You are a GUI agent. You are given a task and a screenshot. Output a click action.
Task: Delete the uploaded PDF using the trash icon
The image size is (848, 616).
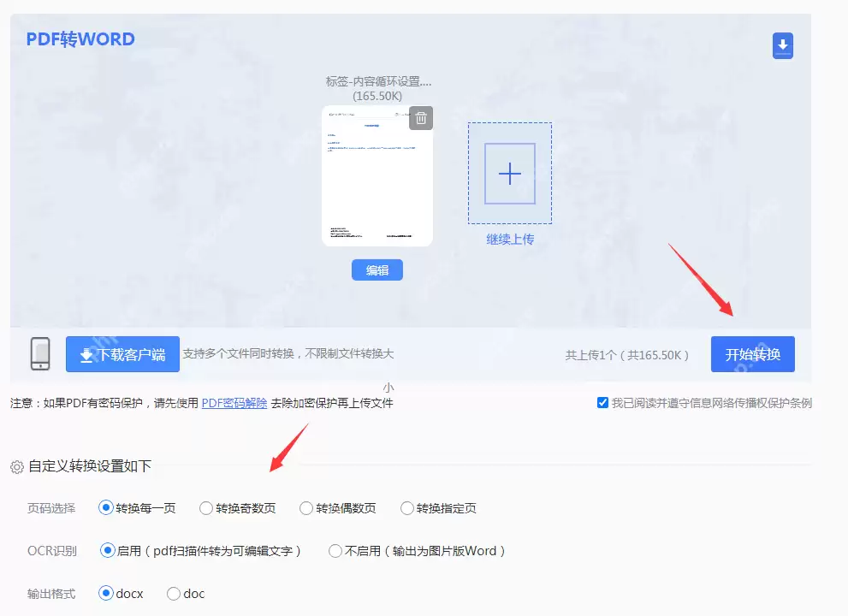pos(420,118)
